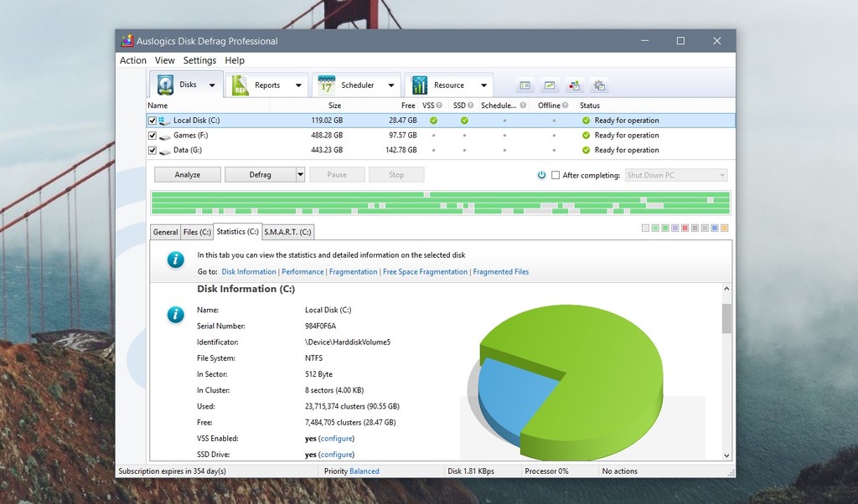Viewport: 858px width, 504px height.
Task: Follow the Free Space Fragmentation link
Action: 425,272
